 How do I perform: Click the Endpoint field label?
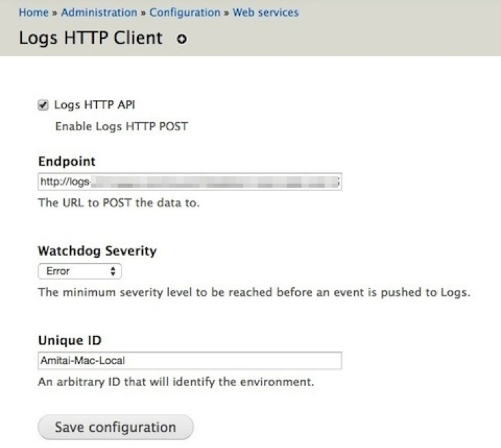67,162
